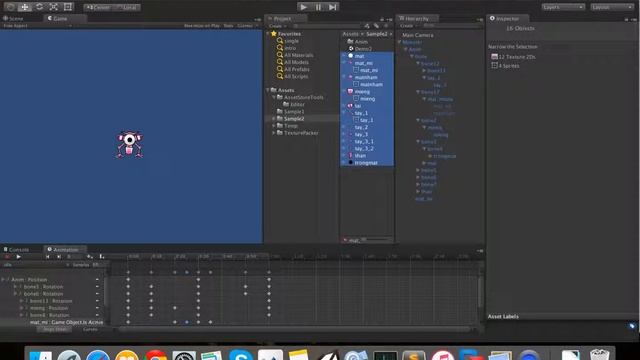The image size is (640, 360).
Task: Play the animation clip preview
Action: pyautogui.click(x=18, y=257)
